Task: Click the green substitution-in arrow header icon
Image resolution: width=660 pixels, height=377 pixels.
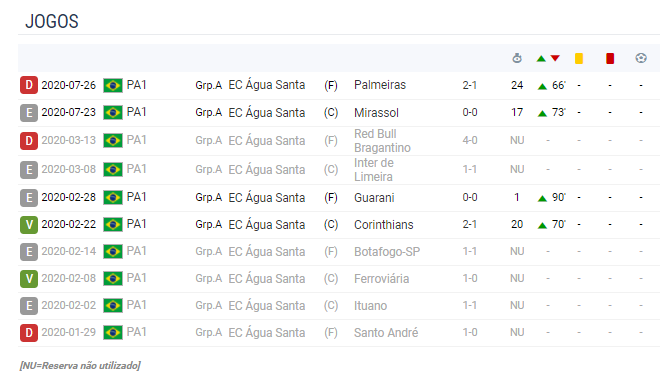Action: (x=541, y=58)
